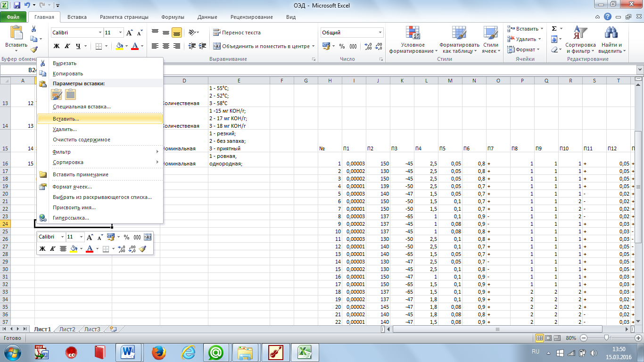Screen dimensions: 644x362
Task: Increase indent in ribbon
Action: pos(203,46)
